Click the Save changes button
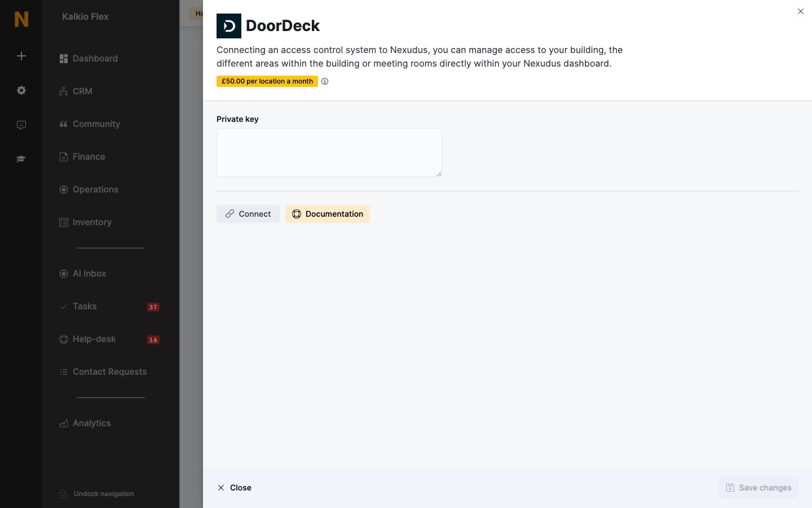Screen dimensions: 812x508 pos(758,488)
